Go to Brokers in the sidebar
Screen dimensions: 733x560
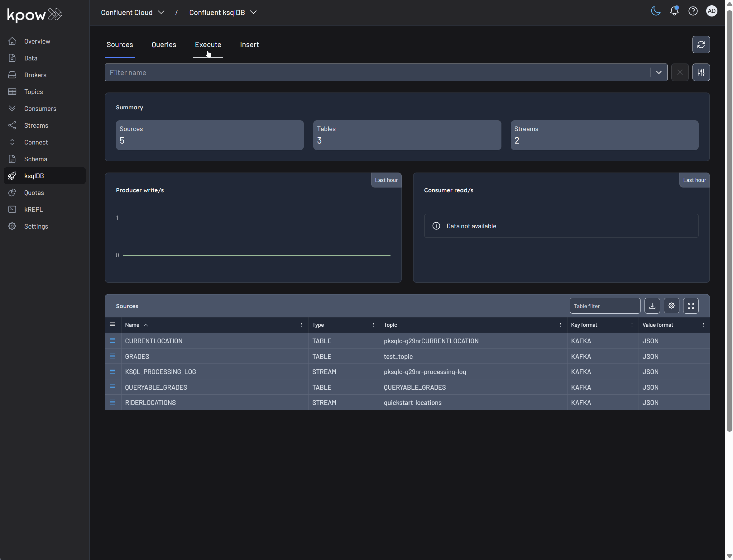pyautogui.click(x=45, y=75)
